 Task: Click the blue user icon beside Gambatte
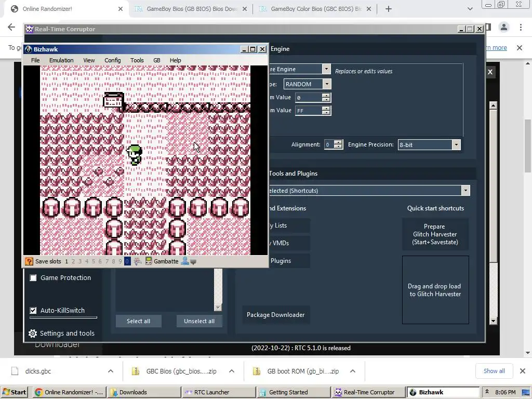185,261
